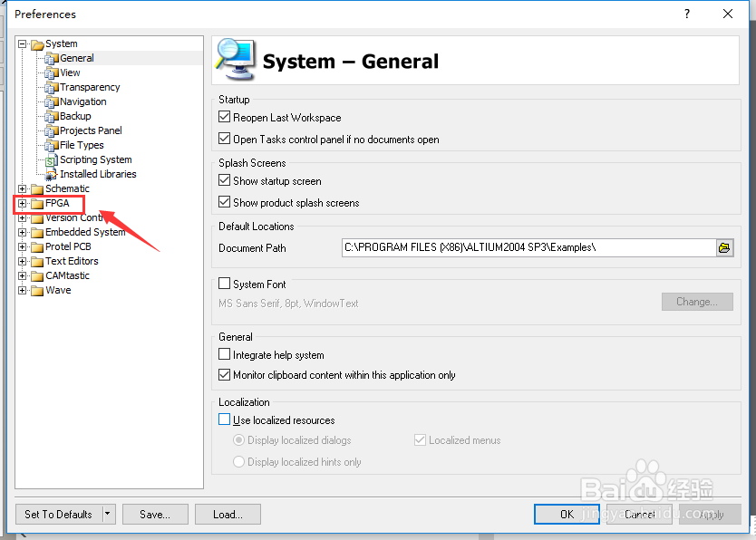756x540 pixels.
Task: Expand the Wave tree node
Action: [x=22, y=291]
